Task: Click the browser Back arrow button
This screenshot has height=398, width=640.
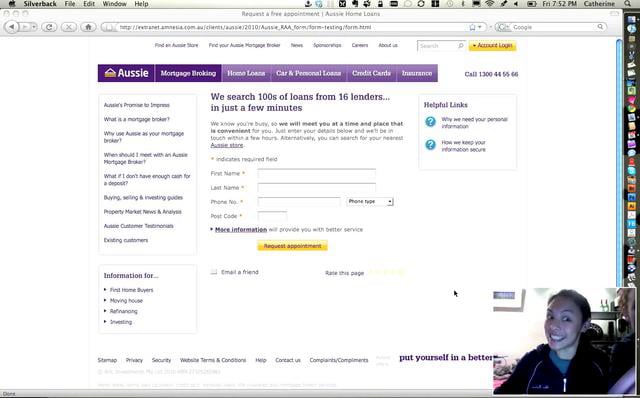Action: coord(12,27)
